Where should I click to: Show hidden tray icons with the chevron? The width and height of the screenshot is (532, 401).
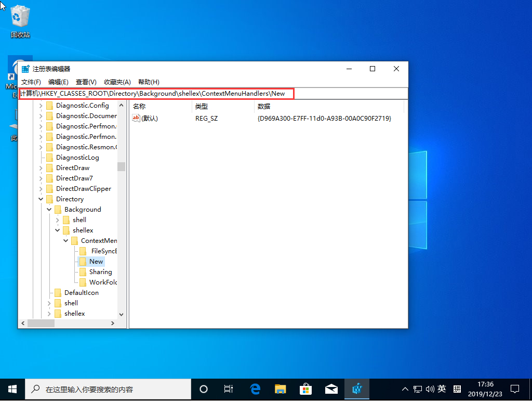tap(405, 389)
